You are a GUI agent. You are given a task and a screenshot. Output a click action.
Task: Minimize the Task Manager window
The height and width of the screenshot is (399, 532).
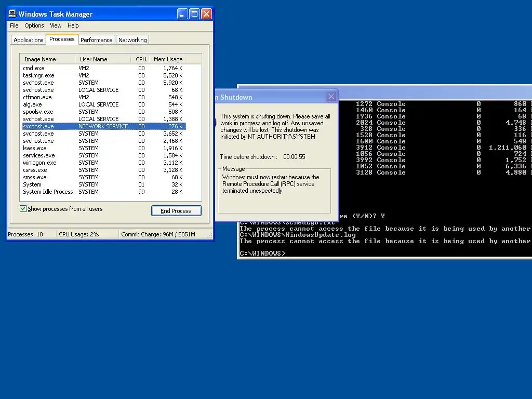coord(182,14)
